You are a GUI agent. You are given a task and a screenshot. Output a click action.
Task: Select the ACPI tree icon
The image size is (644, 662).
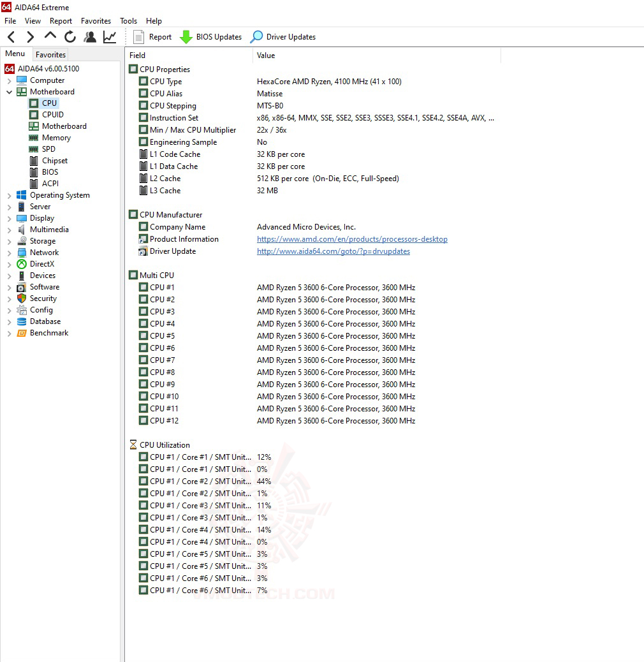[34, 184]
